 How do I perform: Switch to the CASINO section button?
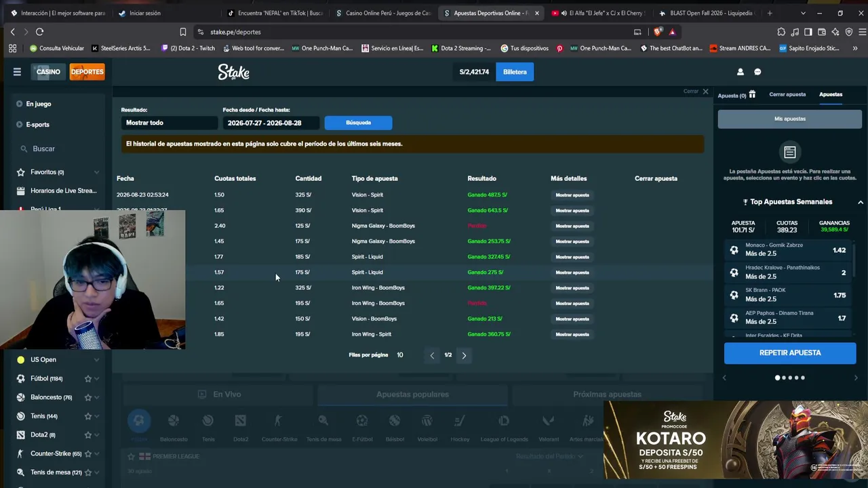(x=48, y=72)
